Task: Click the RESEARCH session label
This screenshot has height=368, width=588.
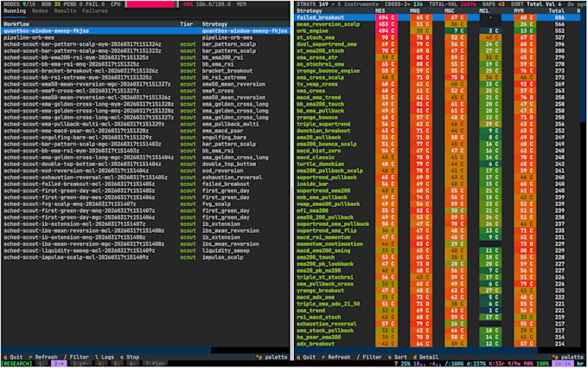Action: pos(16,364)
